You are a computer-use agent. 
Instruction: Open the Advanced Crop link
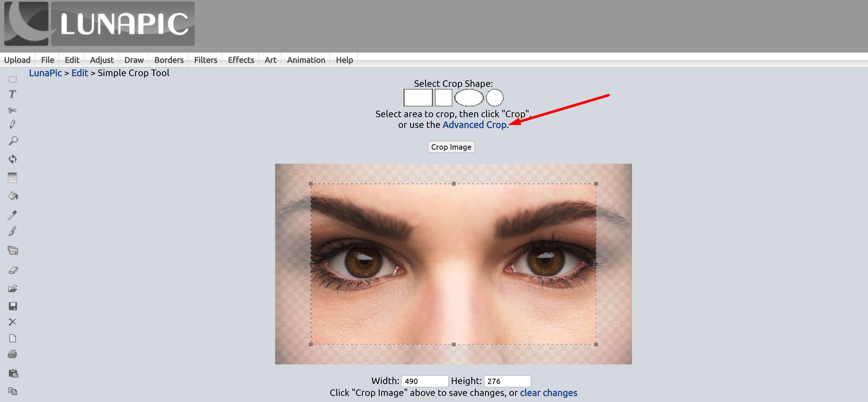474,125
